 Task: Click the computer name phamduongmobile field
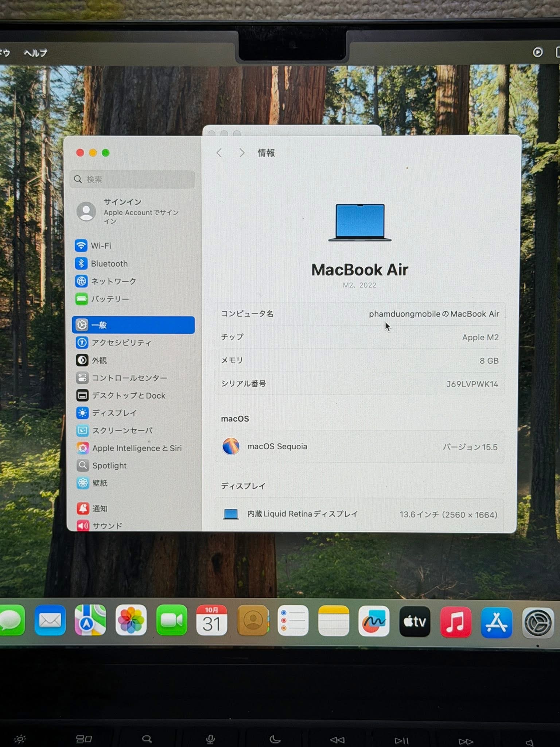(433, 314)
